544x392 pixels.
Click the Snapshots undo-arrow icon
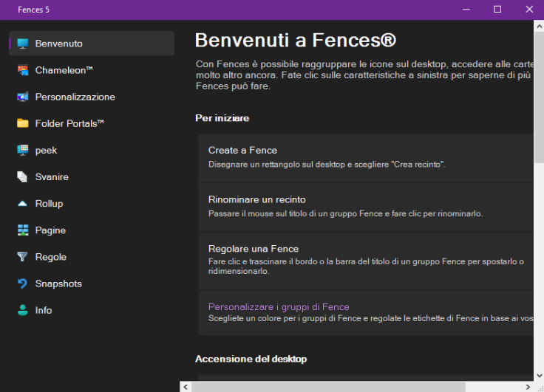(x=23, y=283)
